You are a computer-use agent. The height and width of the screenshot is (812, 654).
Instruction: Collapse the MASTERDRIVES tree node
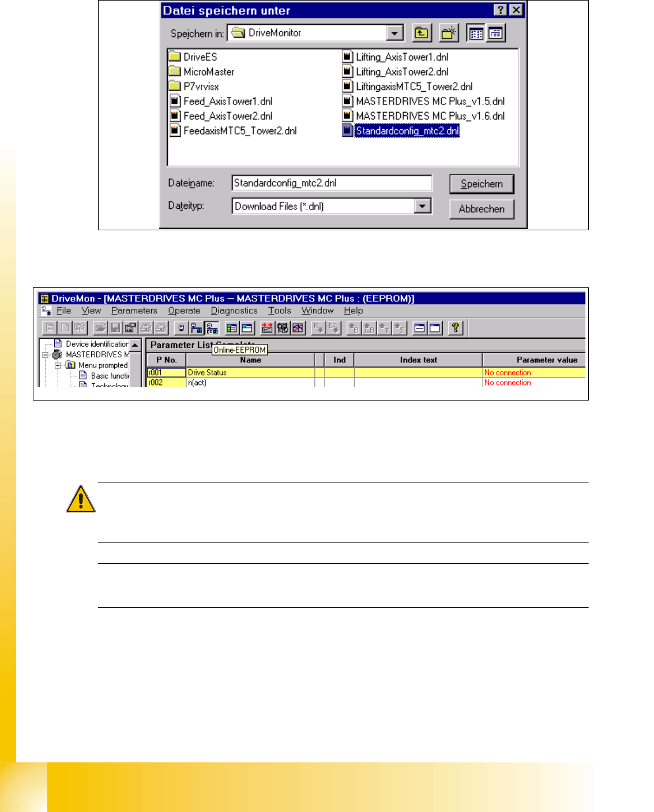pyautogui.click(x=45, y=355)
